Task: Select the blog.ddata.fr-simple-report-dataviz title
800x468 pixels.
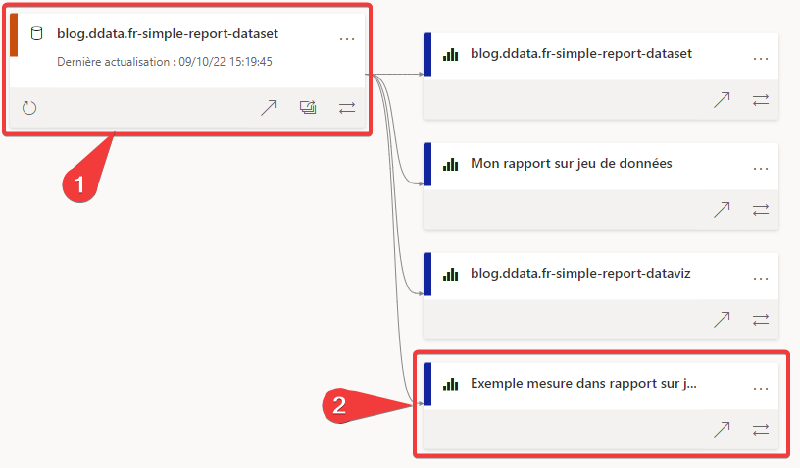Action: (581, 274)
